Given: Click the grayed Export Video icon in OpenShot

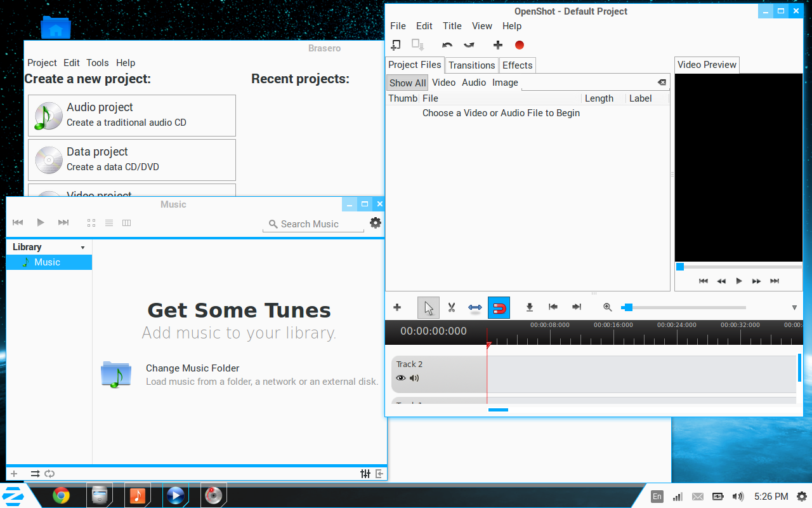Looking at the screenshot, I should pyautogui.click(x=417, y=45).
